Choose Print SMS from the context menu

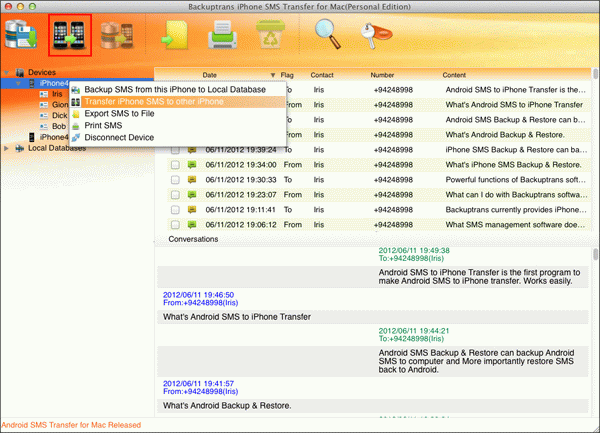coord(178,125)
